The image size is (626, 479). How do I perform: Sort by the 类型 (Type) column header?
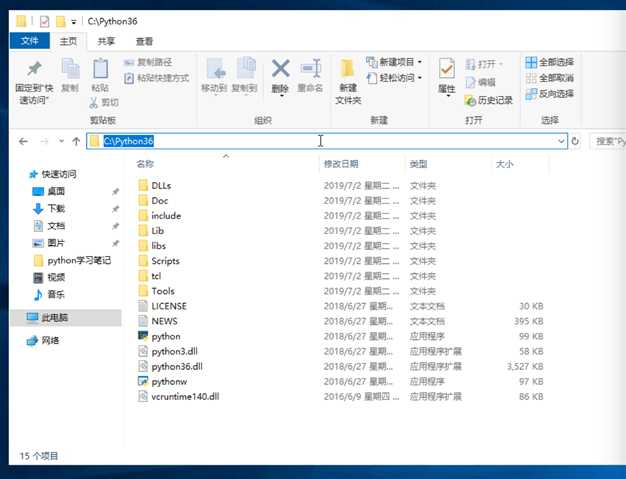pos(418,164)
